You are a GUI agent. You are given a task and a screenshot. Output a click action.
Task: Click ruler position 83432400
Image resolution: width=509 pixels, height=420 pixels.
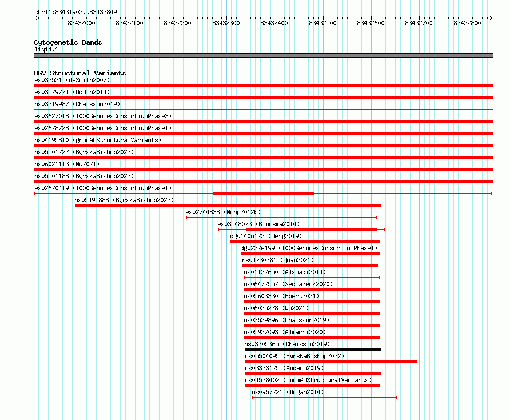274,23
